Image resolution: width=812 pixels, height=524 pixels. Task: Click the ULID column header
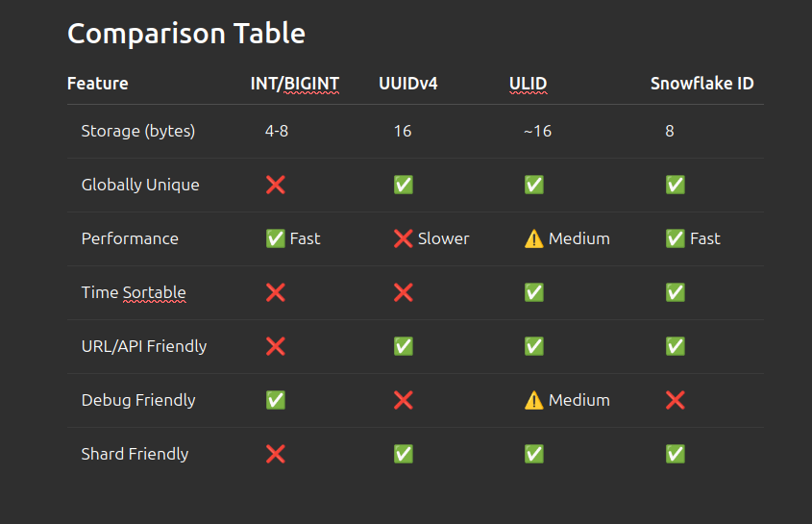click(528, 84)
